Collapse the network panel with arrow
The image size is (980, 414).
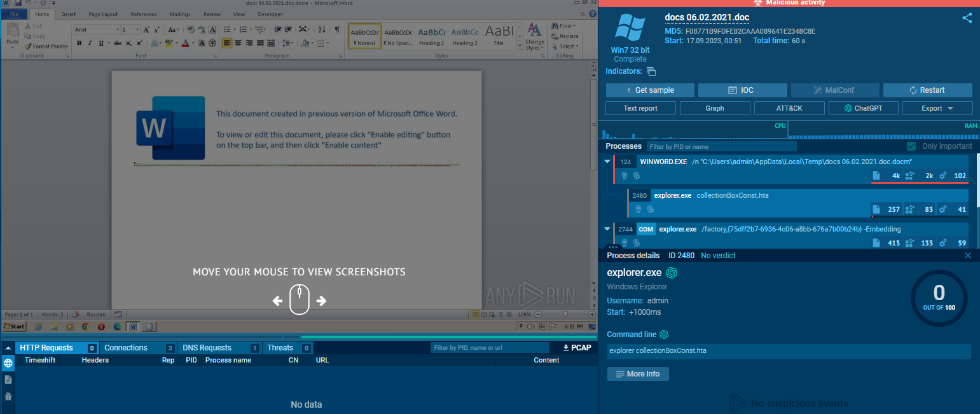7,348
